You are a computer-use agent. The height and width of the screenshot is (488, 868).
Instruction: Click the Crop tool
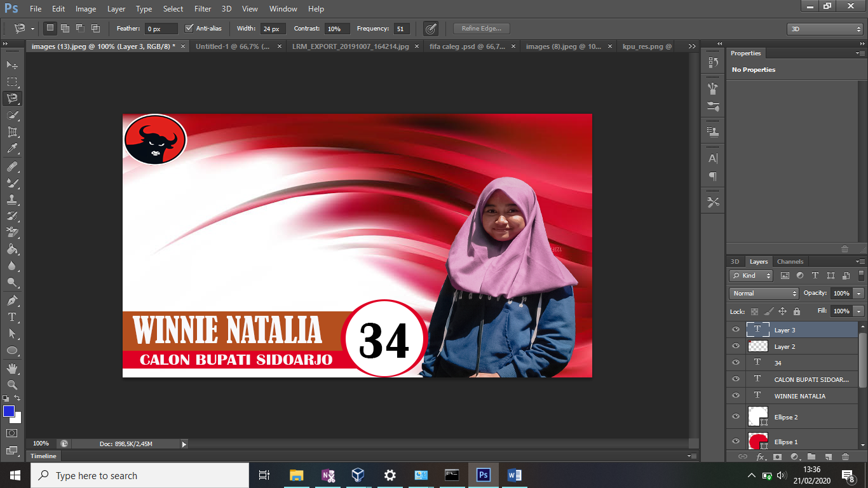pos(12,132)
